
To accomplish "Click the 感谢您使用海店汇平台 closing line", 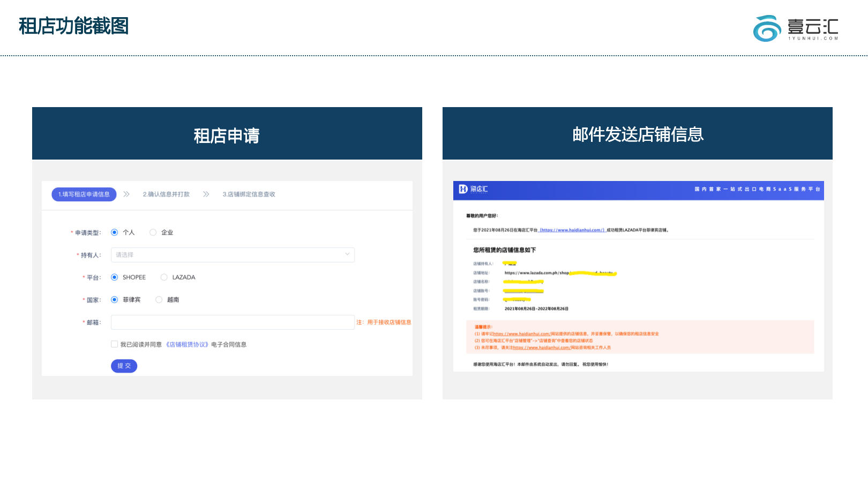I will [x=541, y=365].
